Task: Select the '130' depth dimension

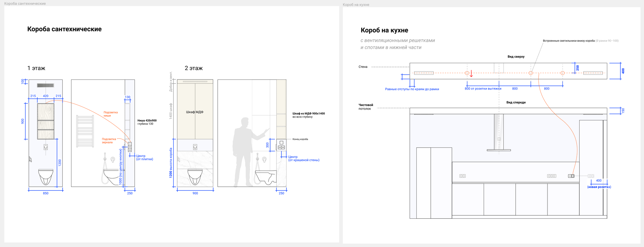Action: pyautogui.click(x=128, y=97)
